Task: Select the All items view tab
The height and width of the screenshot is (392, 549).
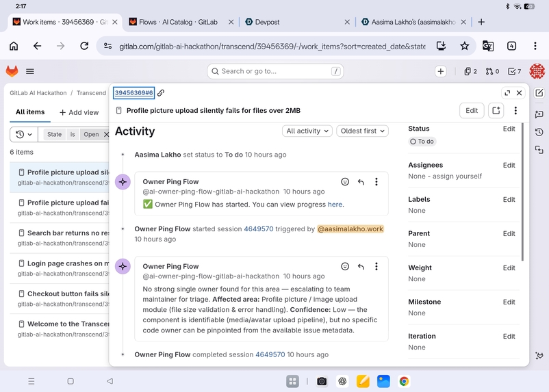Action: 30,112
